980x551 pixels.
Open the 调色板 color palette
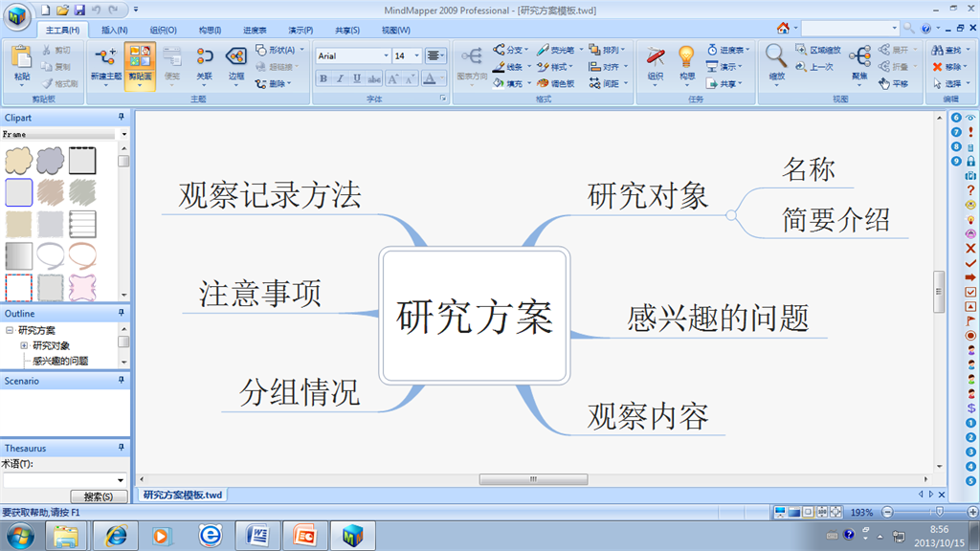[x=556, y=84]
